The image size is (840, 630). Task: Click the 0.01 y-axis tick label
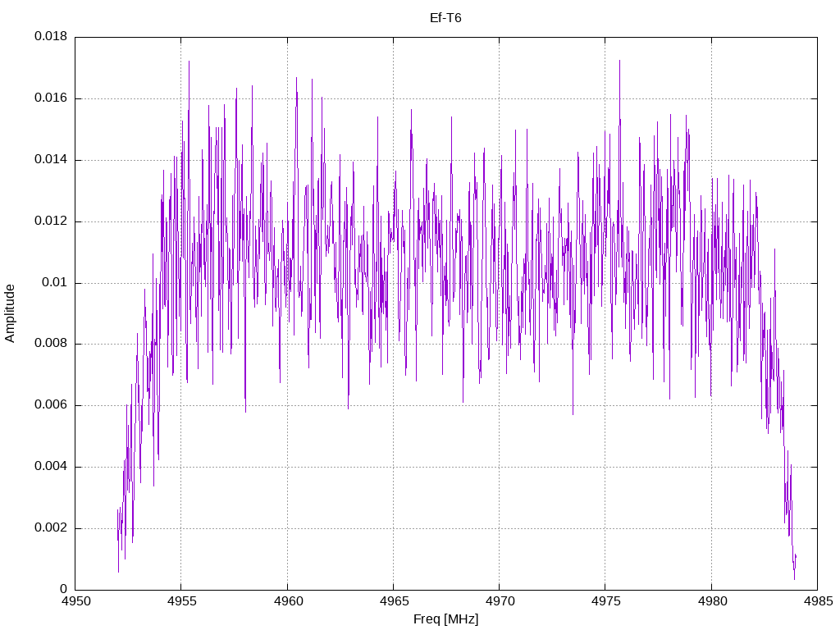click(55, 282)
